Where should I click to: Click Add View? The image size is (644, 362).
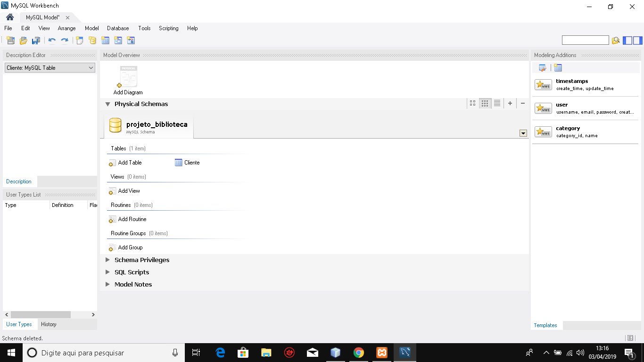124,191
